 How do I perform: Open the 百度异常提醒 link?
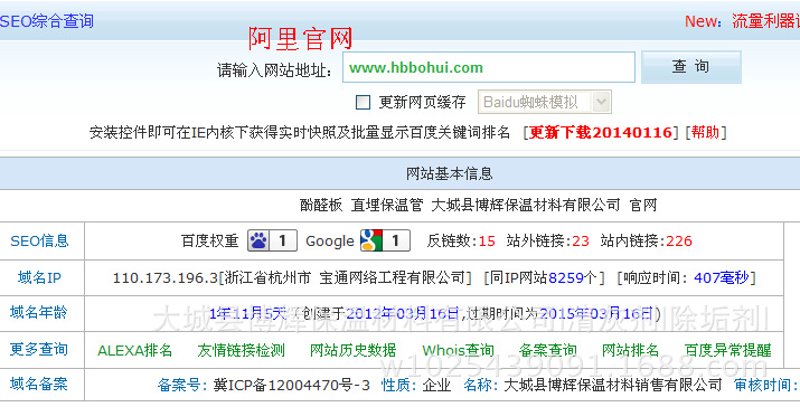click(728, 350)
